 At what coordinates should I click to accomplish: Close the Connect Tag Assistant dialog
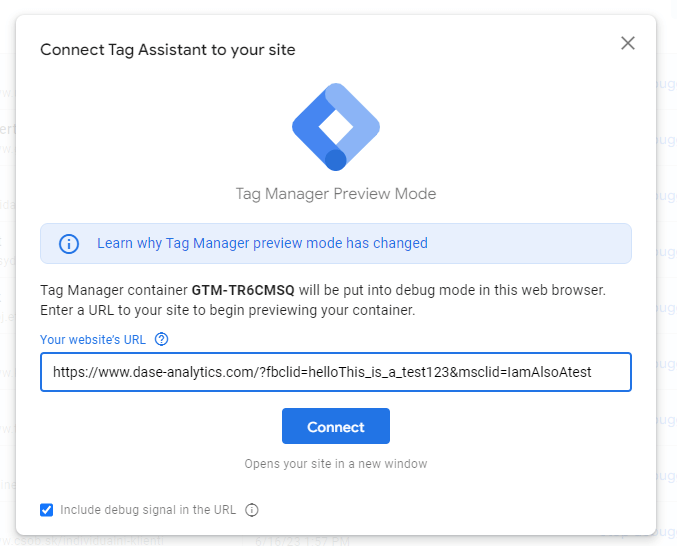[628, 43]
